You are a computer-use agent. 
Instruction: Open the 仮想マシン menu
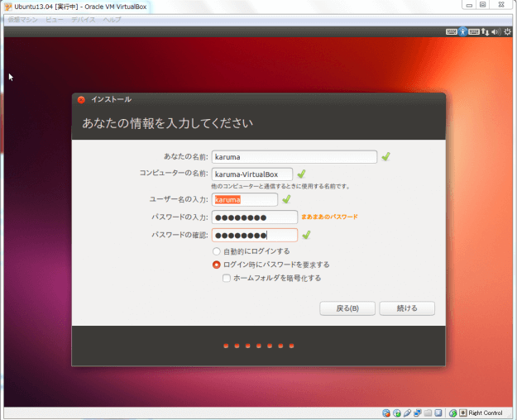coord(23,20)
